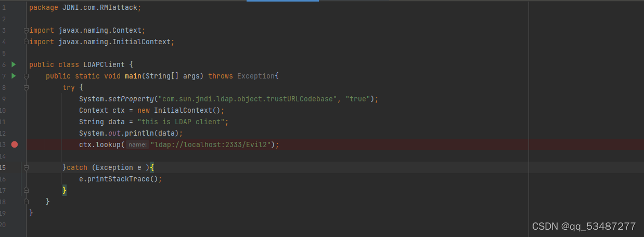Viewport: 644px width, 237px height.
Task: Click import javax.naming.Context line
Action: 87,30
